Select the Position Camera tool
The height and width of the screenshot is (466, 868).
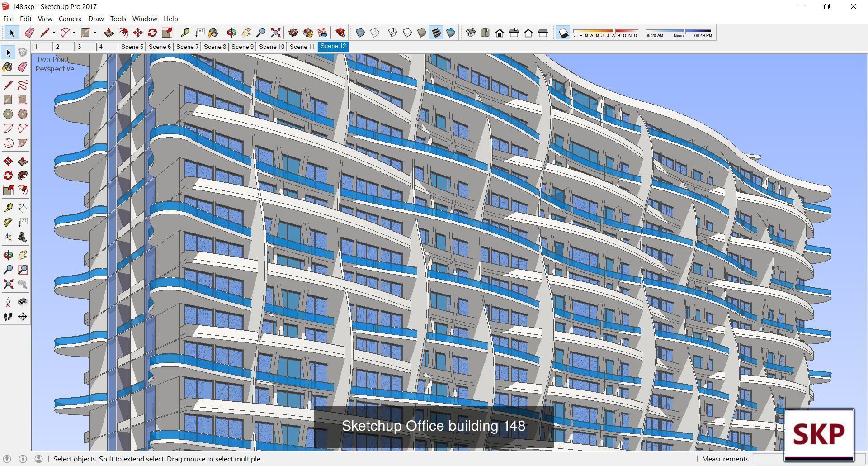(8, 302)
